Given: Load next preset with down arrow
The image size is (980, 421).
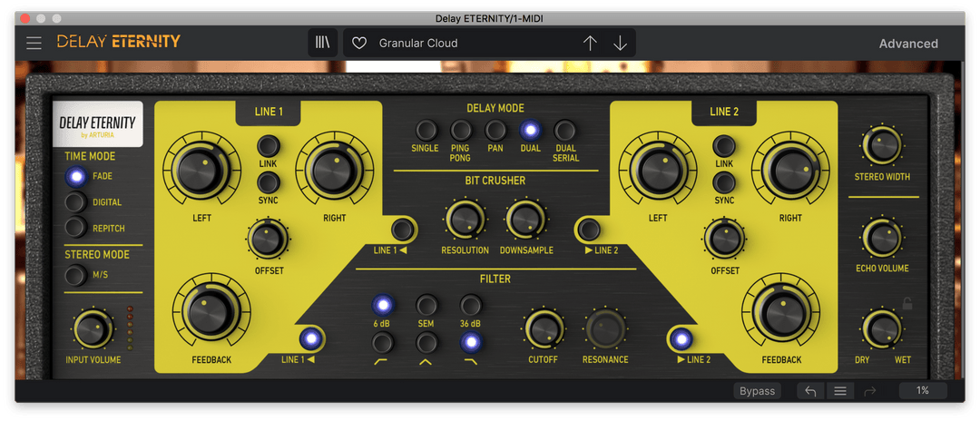Looking at the screenshot, I should point(620,44).
